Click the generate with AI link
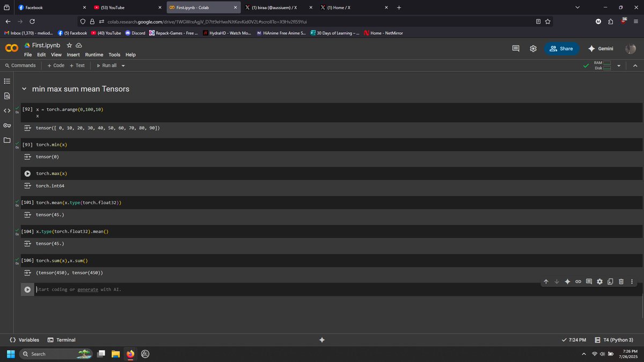The width and height of the screenshot is (644, 362). pyautogui.click(x=87, y=290)
